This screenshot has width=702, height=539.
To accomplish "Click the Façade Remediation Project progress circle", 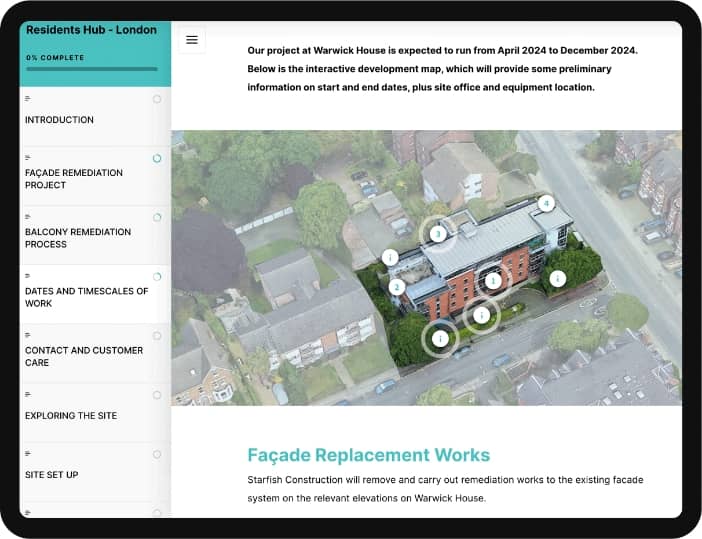I will point(157,159).
